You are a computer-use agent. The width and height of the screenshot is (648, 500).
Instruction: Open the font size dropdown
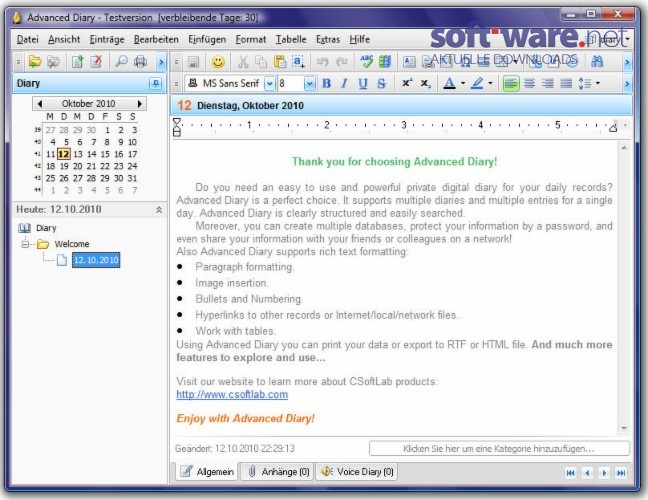pos(310,83)
